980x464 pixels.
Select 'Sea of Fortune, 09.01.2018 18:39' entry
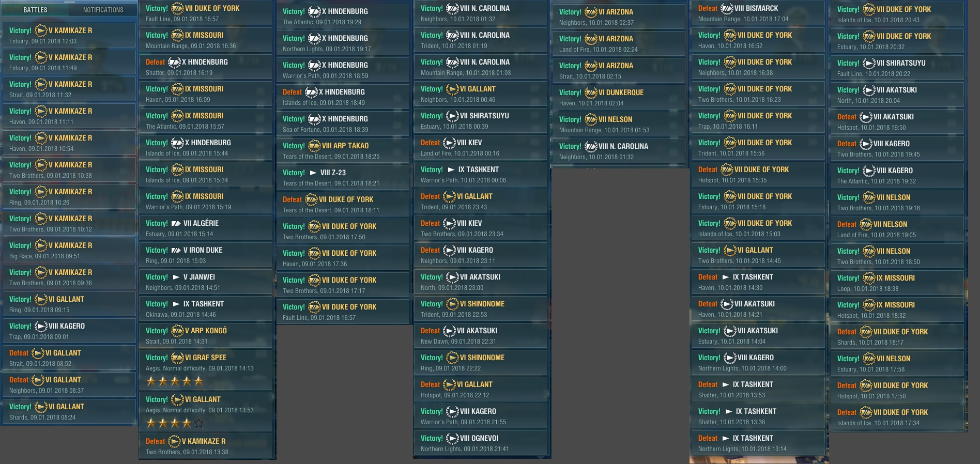point(342,124)
